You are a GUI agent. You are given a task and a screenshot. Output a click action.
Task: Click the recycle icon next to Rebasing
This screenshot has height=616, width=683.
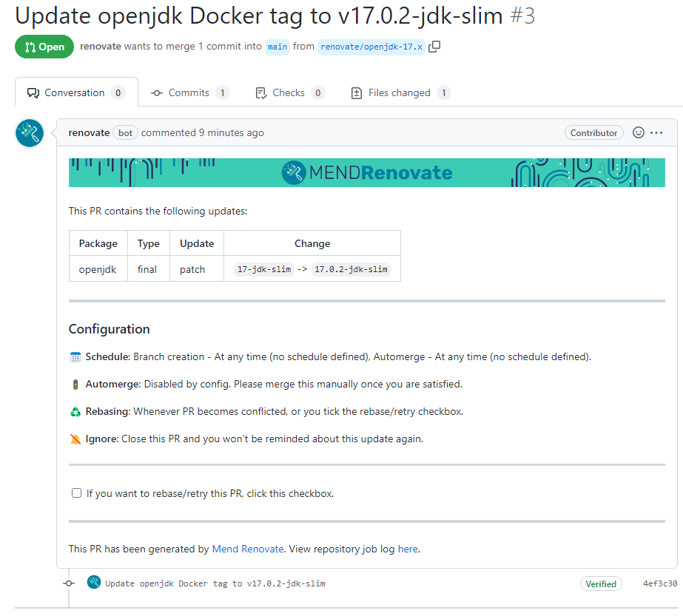(x=75, y=412)
